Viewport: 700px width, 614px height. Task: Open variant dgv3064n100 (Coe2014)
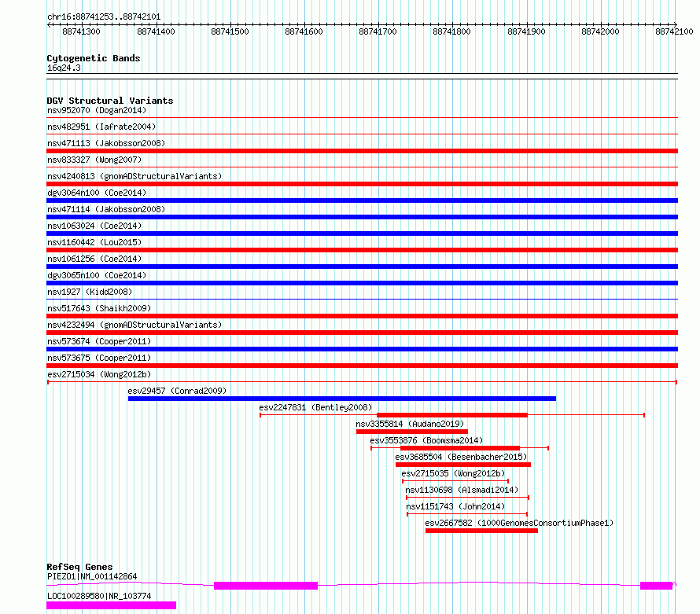(x=97, y=193)
